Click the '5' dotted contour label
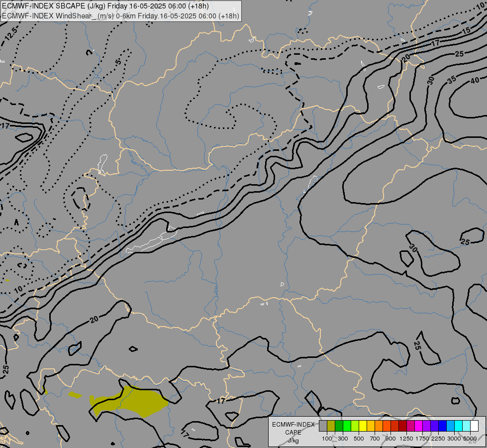The height and width of the screenshot is (448, 487). [x=118, y=62]
